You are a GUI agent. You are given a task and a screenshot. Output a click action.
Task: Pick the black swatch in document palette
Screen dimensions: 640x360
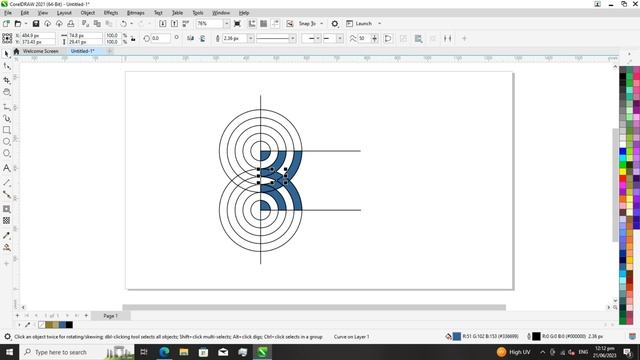(x=69, y=325)
